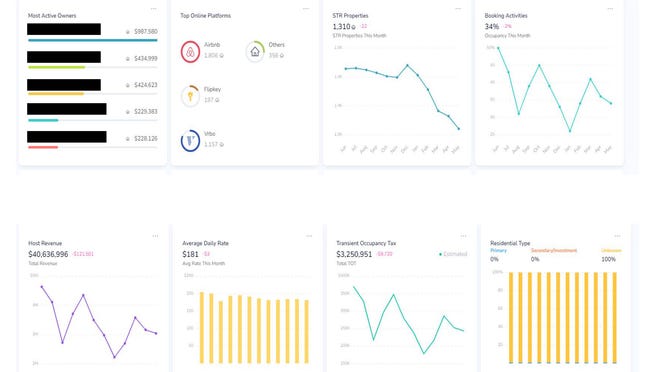Open the Host Revenue card options menu
The width and height of the screenshot is (660, 372).
tap(155, 236)
